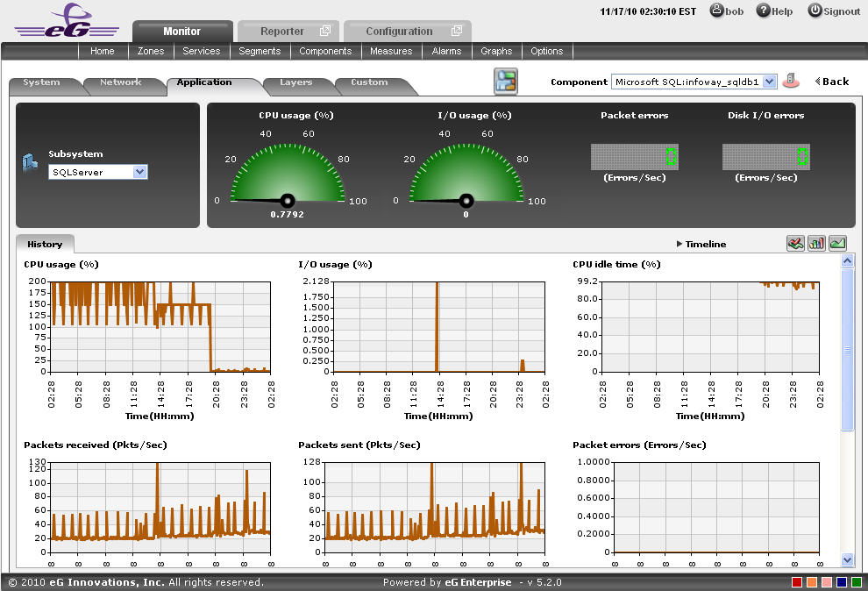Image resolution: width=868 pixels, height=591 pixels.
Task: Click the history scrollbar down arrow
Action: 848,559
